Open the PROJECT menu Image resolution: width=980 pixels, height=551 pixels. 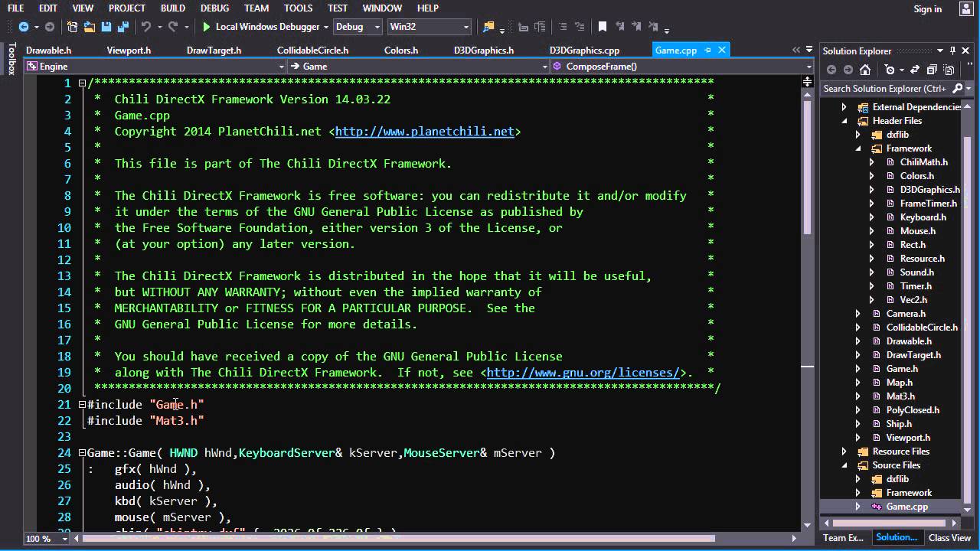[127, 8]
